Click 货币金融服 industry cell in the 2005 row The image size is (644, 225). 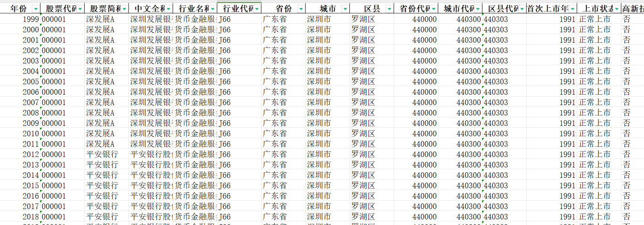coord(195,81)
